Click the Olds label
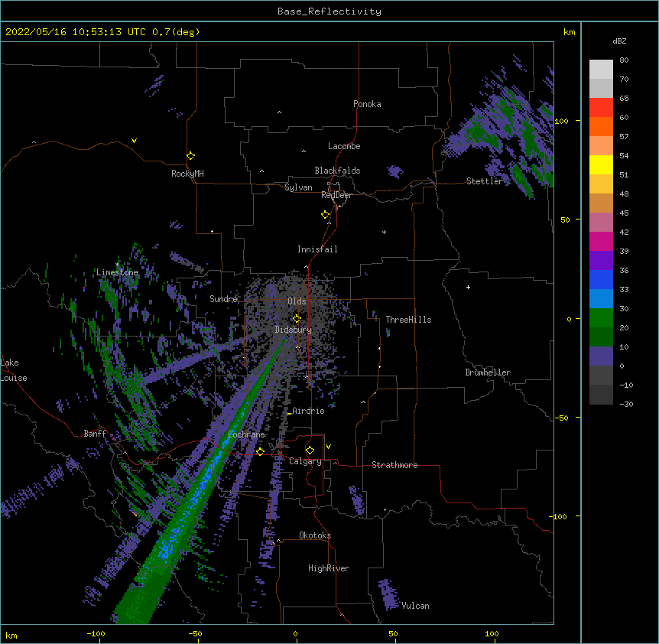This screenshot has width=659, height=644. click(x=297, y=301)
